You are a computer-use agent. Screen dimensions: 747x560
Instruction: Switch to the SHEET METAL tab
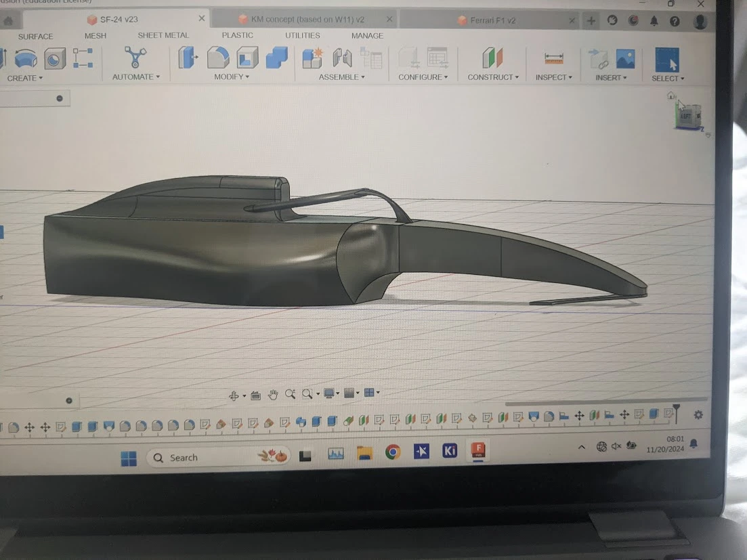(x=163, y=35)
